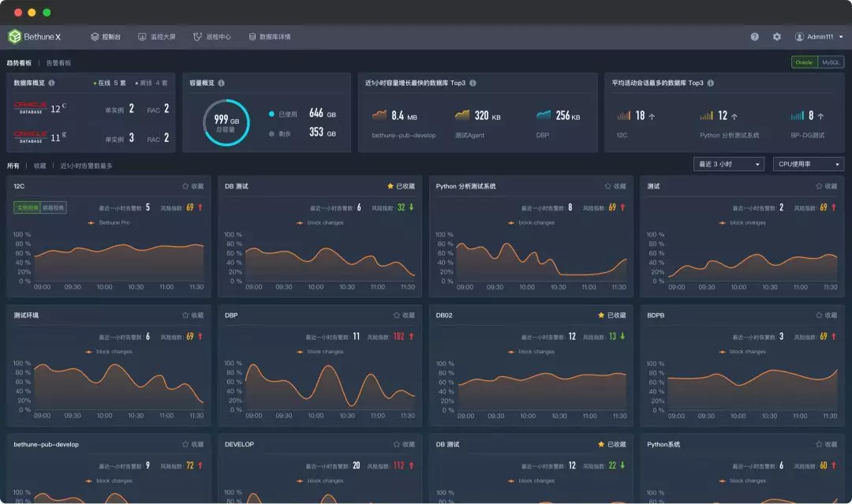Screen dimensions: 852x504
Task: Click the 999 GB capacity ring gauge
Action: coord(226,122)
